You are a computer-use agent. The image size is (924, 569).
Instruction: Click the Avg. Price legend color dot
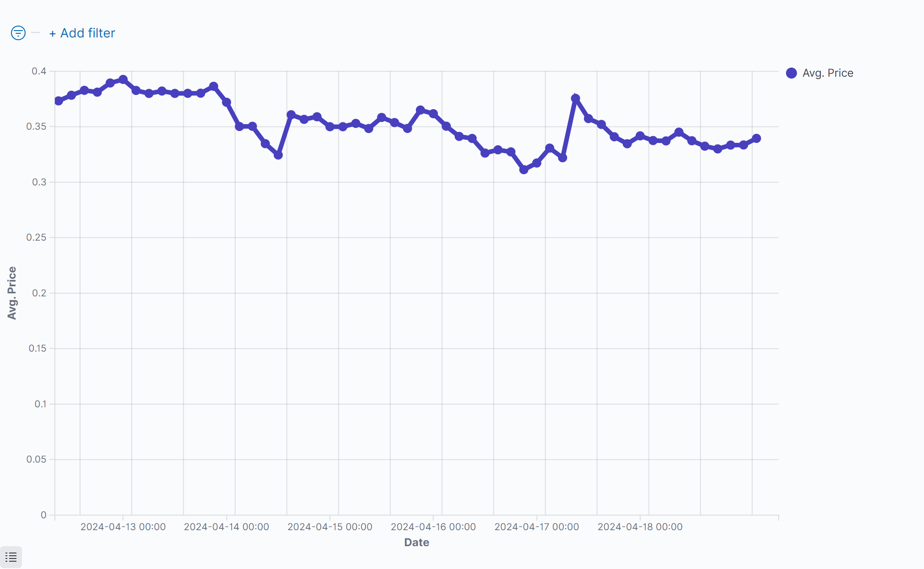click(x=791, y=73)
